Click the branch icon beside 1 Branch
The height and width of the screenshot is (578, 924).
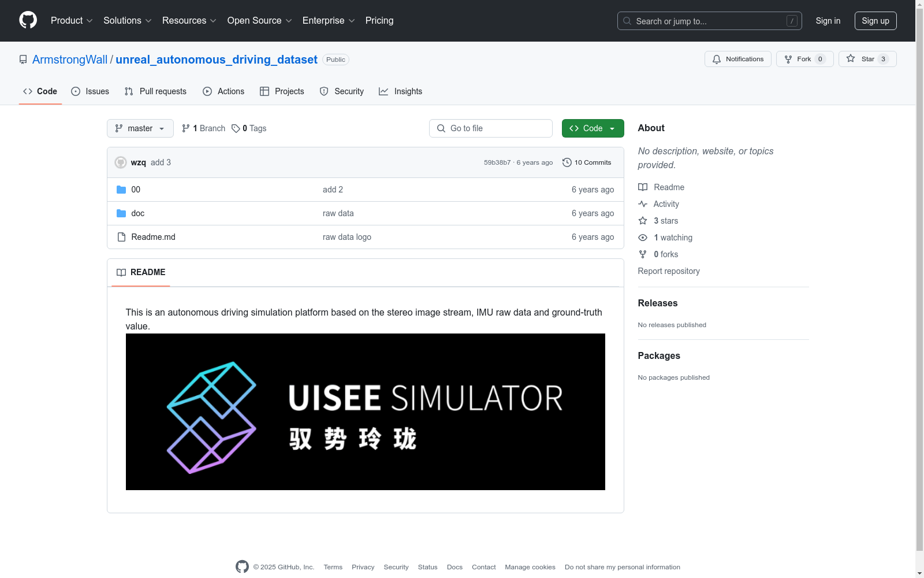point(186,128)
